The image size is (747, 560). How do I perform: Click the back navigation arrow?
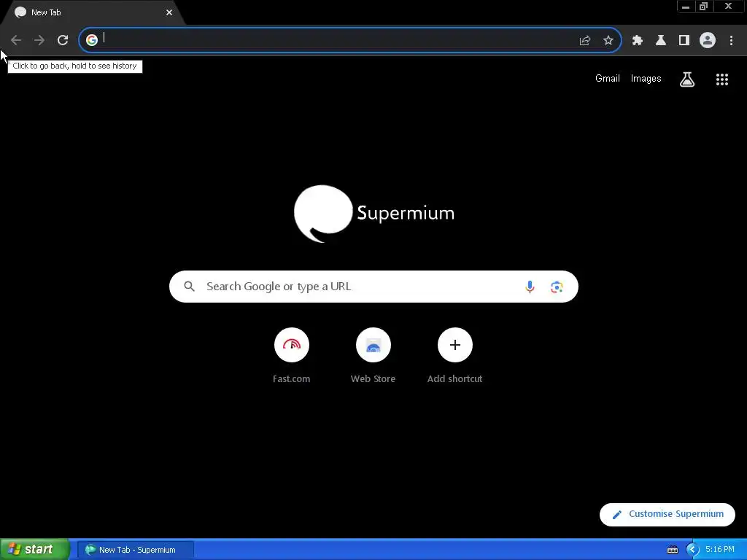[16, 40]
